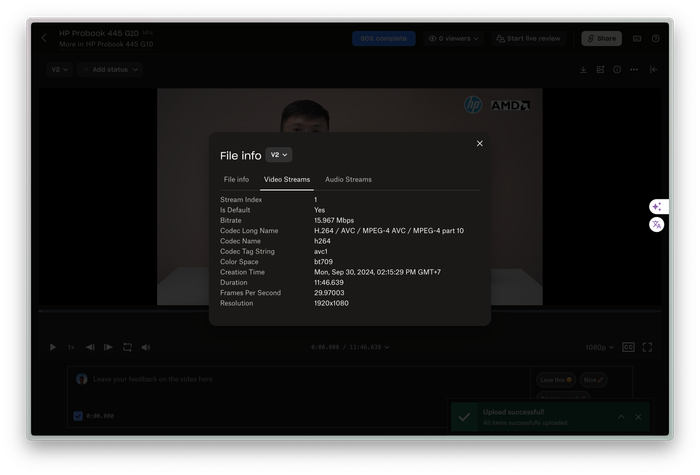Screen dimensions: 700x475
Task: Open the V2 version dropdown in File info
Action: 279,155
